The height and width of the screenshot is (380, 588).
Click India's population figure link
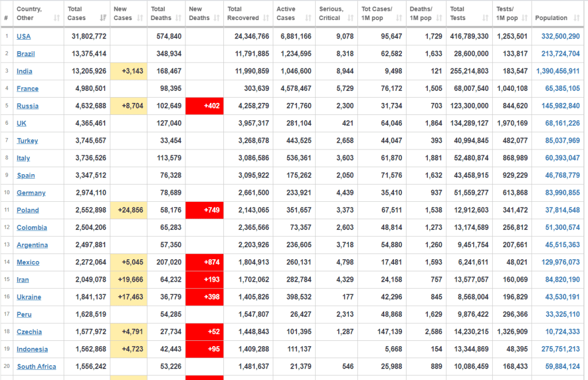point(558,71)
